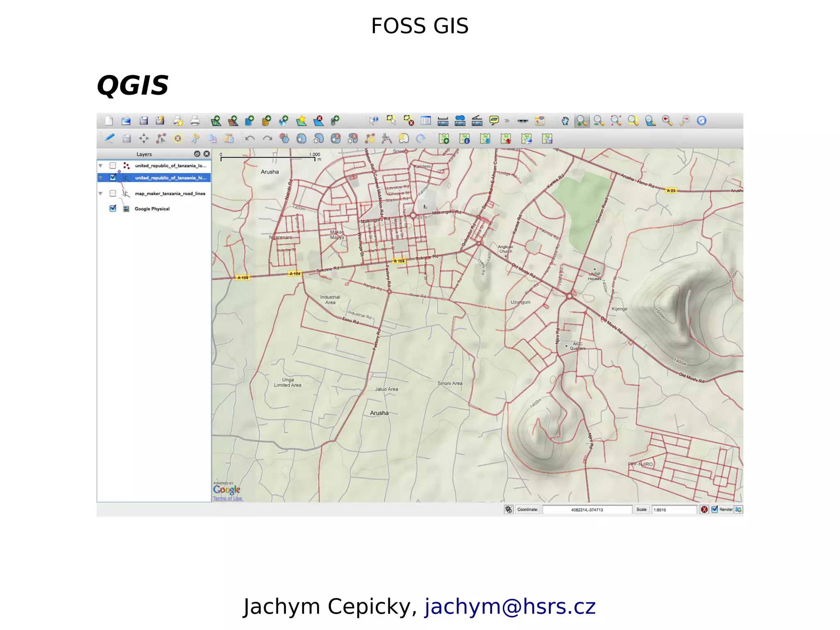Open the Google Terms of Use link
Screen dimensions: 840x630
coord(227,498)
